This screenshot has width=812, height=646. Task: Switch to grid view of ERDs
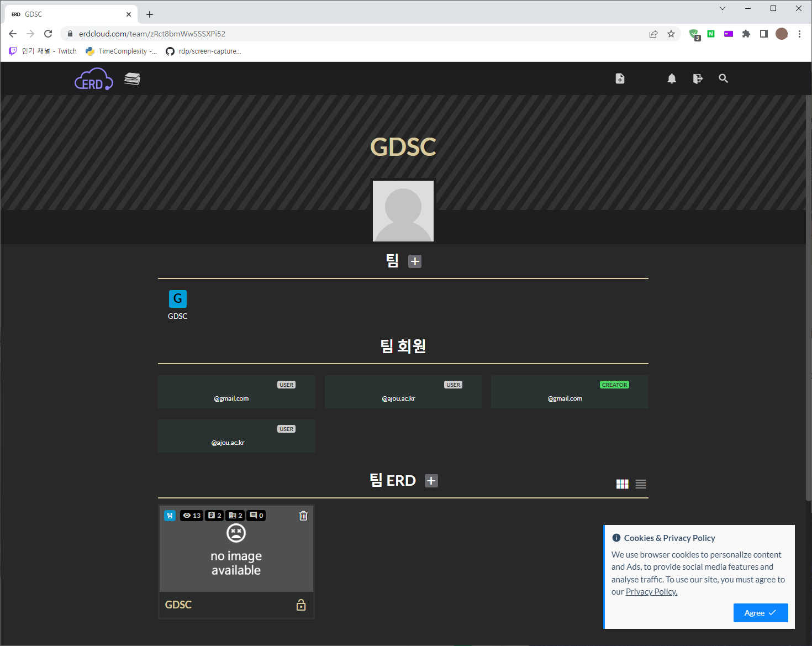[x=623, y=484]
